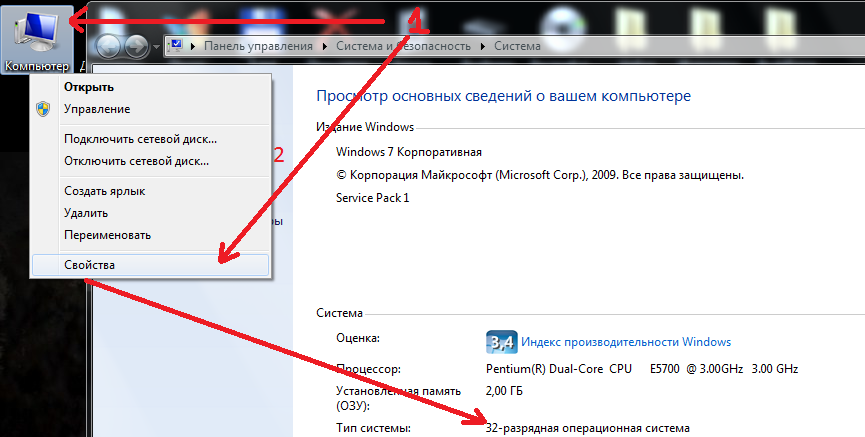This screenshot has height=437, width=865.
Task: Go to Система и безопасность breadcrumb
Action: [x=403, y=46]
